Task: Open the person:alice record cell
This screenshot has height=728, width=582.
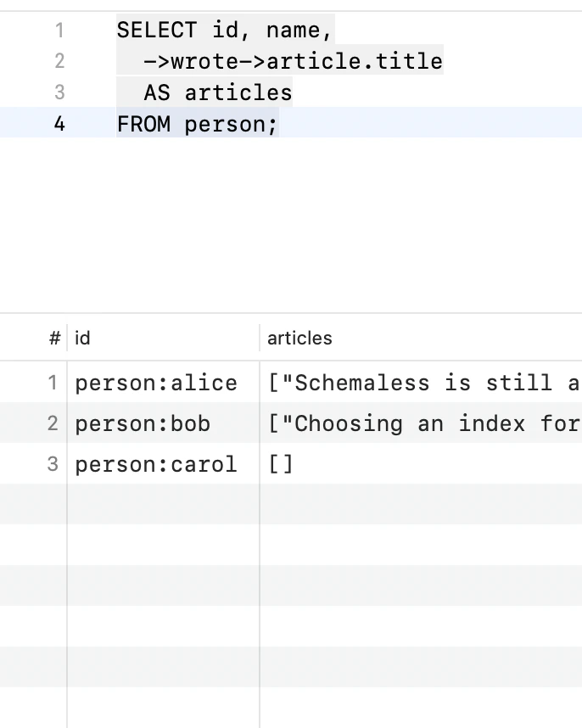Action: pos(156,383)
